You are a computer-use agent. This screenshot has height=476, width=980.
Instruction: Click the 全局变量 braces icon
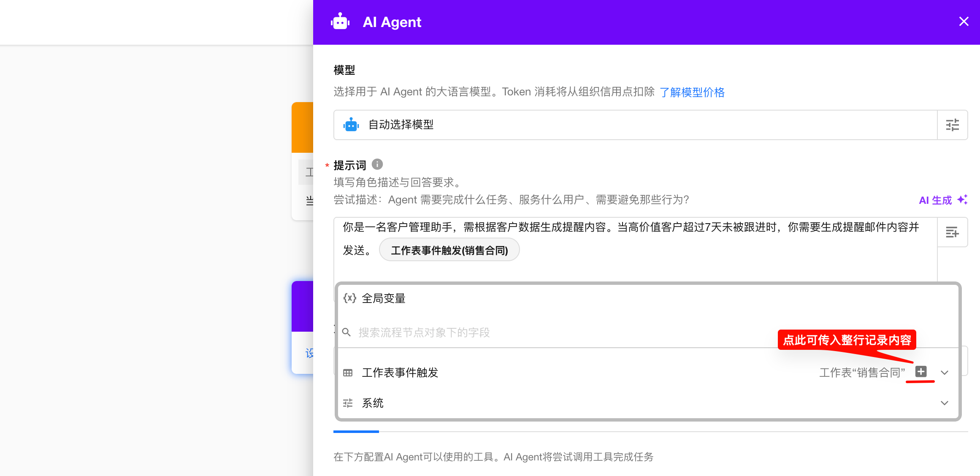click(349, 298)
